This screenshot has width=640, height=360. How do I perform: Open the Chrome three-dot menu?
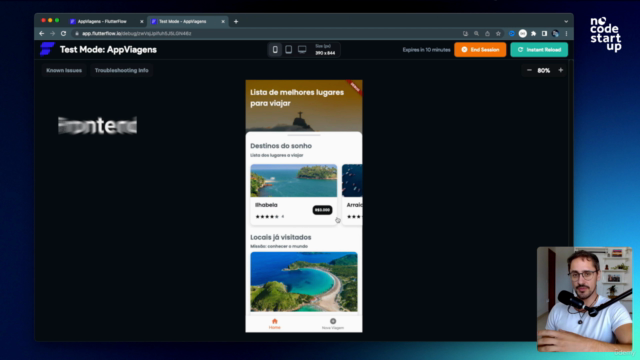point(566,33)
